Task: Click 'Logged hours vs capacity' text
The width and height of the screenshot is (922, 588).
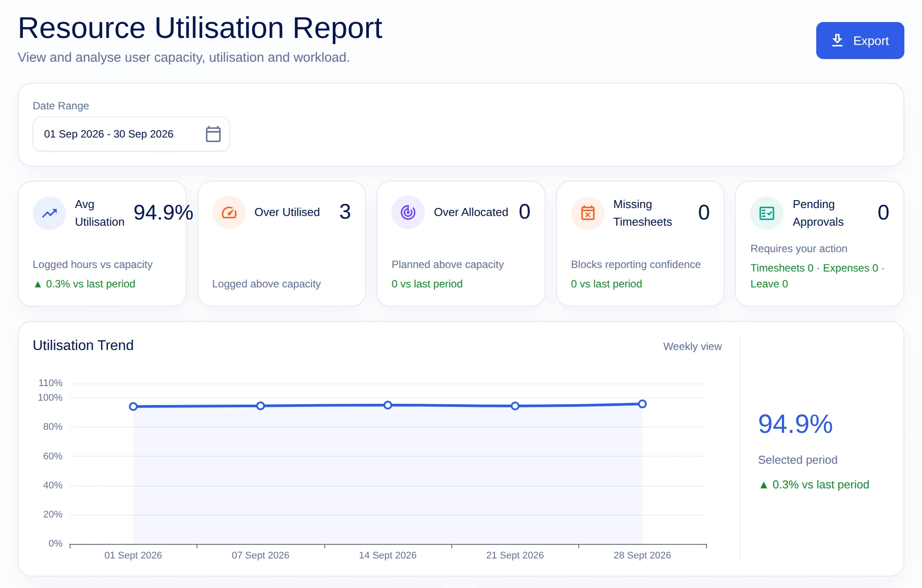Action: coord(93,264)
